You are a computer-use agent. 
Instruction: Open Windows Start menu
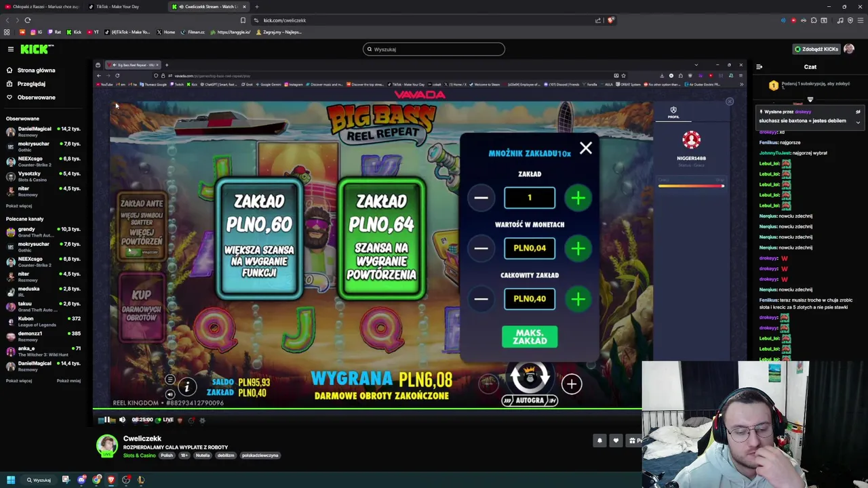click(11, 480)
